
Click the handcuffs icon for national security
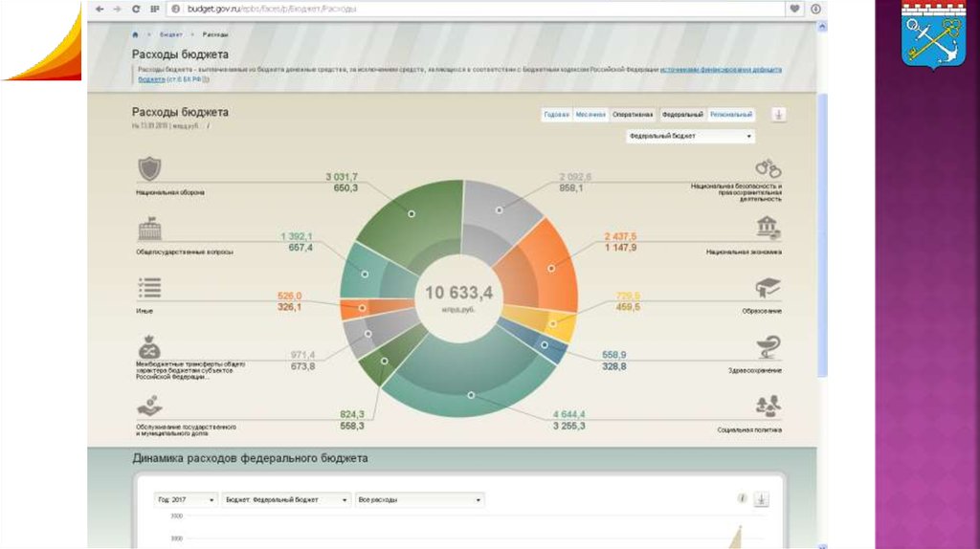(x=768, y=168)
